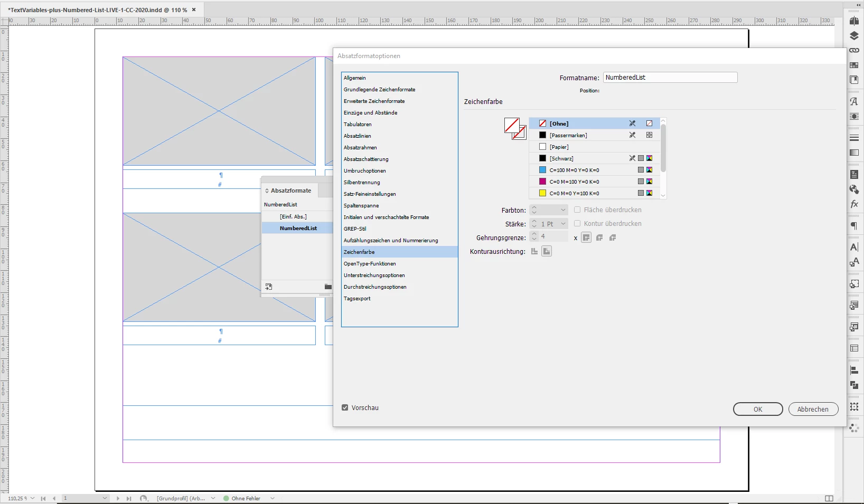Toggle split layout view icon
The width and height of the screenshot is (864, 504).
pos(829,498)
